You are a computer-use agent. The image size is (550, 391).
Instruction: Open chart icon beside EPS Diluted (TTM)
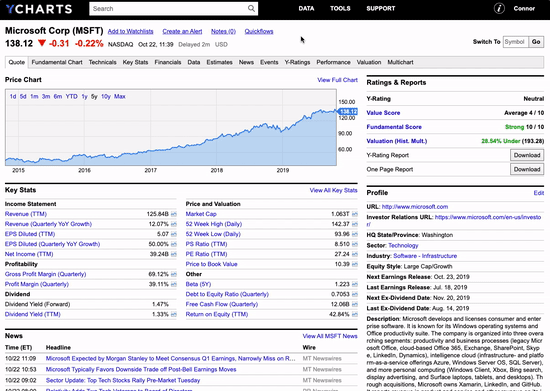coord(174,234)
